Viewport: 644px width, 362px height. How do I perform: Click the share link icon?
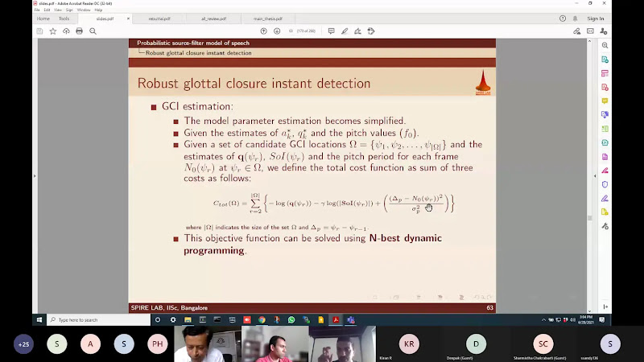[576, 31]
